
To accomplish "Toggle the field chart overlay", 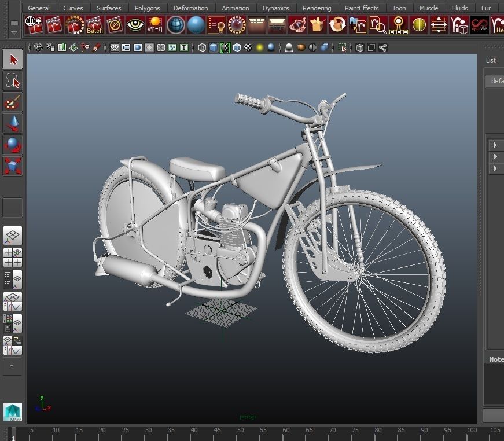I will [x=161, y=48].
